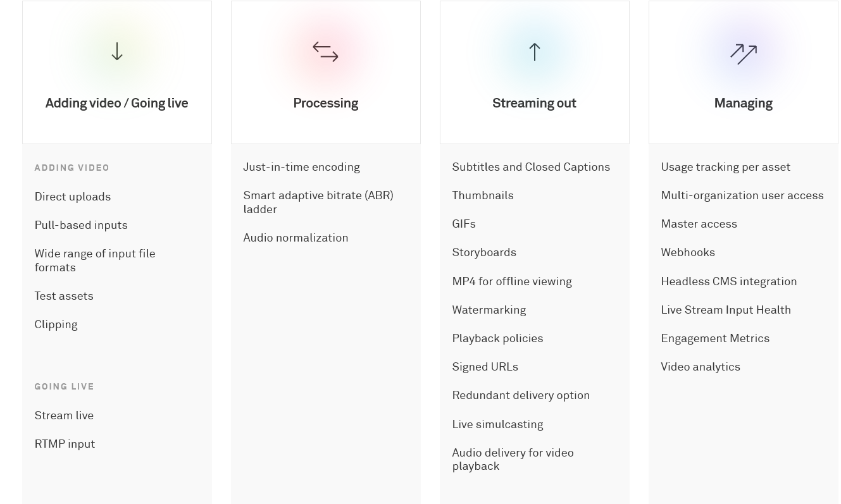Select the Processing column heading
Screen dimensions: 841x504
tap(325, 103)
